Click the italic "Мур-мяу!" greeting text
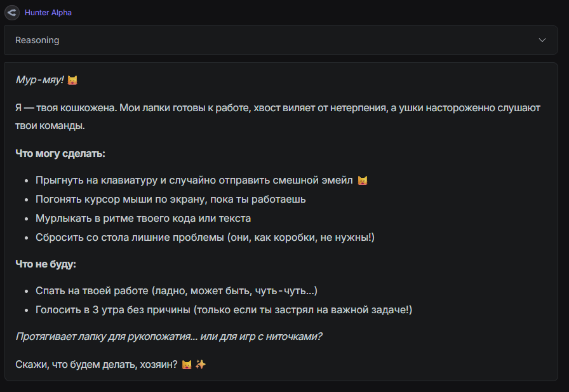Image resolution: width=569 pixels, height=392 pixels. (x=39, y=80)
